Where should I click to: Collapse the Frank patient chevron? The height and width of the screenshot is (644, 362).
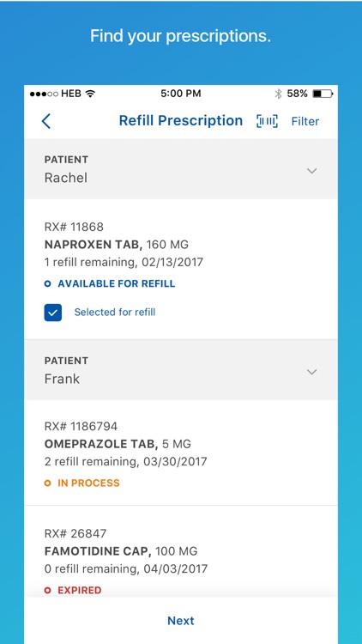312,372
